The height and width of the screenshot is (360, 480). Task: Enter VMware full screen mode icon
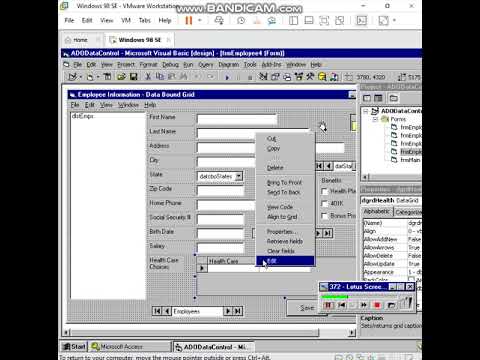point(324,20)
